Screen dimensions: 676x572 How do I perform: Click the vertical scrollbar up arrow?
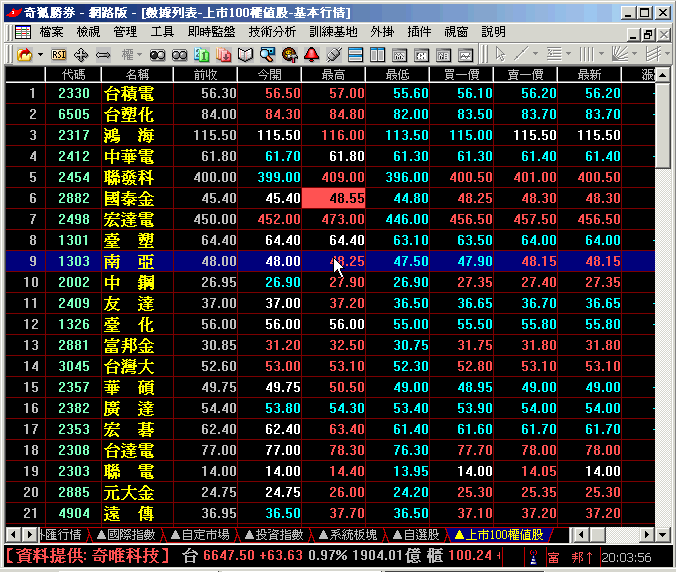663,75
